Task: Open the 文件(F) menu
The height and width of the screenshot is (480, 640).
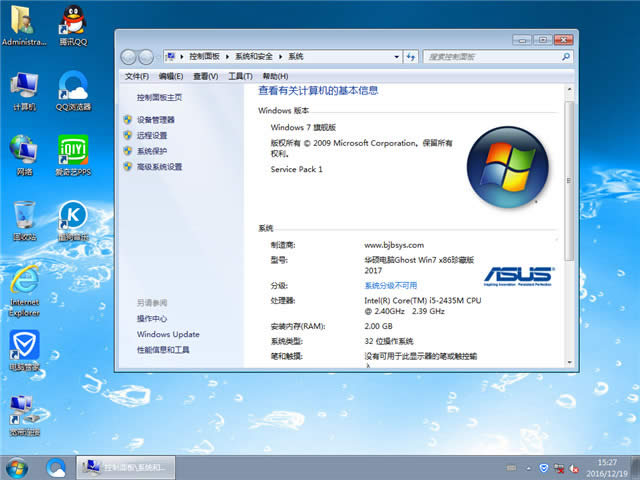Action: pos(137,76)
